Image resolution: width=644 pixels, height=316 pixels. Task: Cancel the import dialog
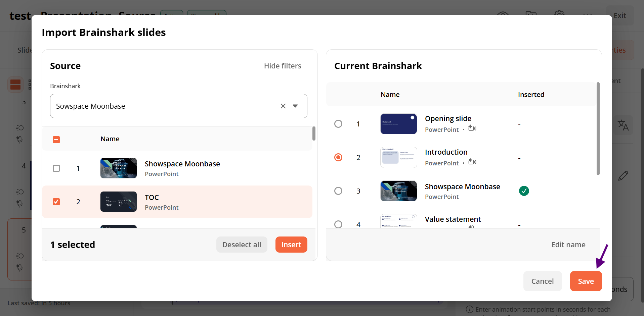tap(543, 281)
